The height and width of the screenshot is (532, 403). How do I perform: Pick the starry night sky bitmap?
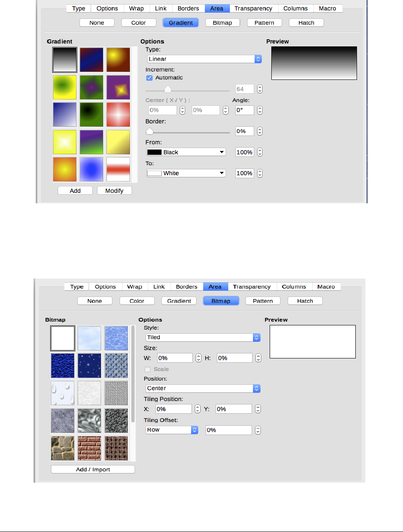89,366
